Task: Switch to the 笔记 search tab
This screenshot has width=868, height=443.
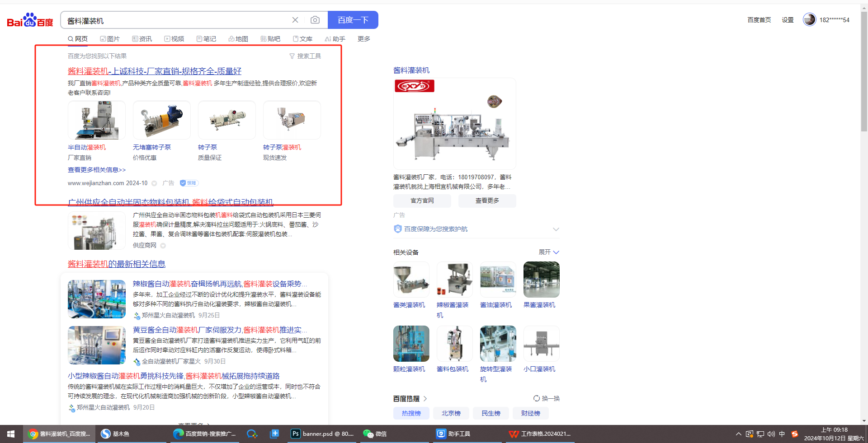Action: tap(206, 39)
